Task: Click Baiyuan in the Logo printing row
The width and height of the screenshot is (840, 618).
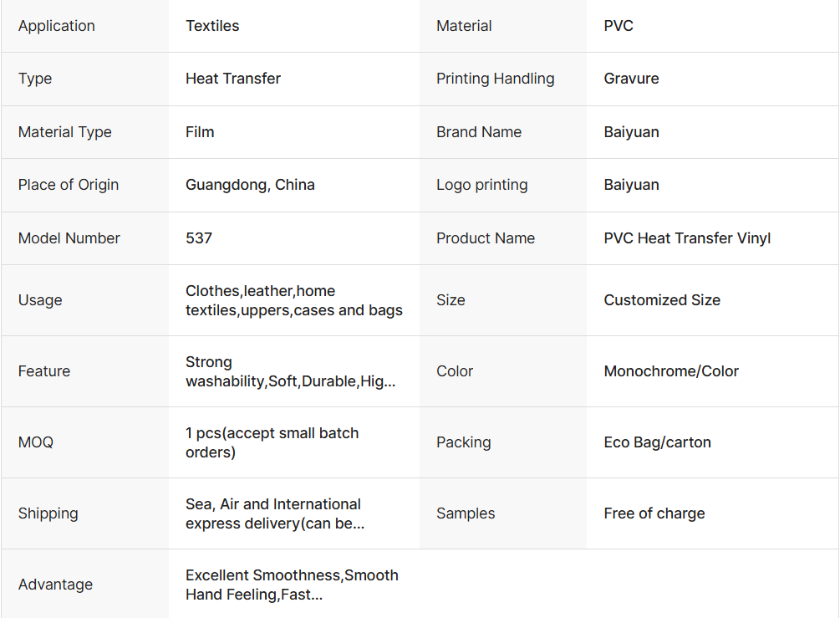Action: point(631,185)
